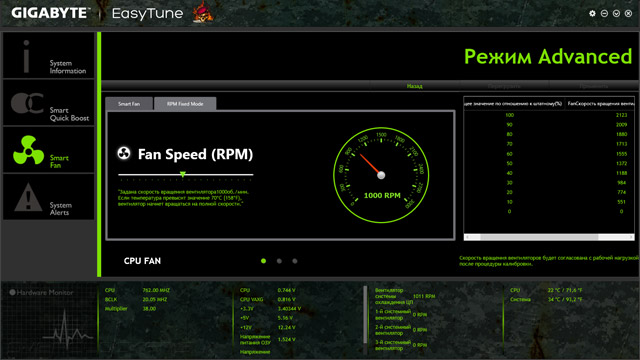Select the third fan page dot
This screenshot has height=360, width=640.
click(295, 261)
